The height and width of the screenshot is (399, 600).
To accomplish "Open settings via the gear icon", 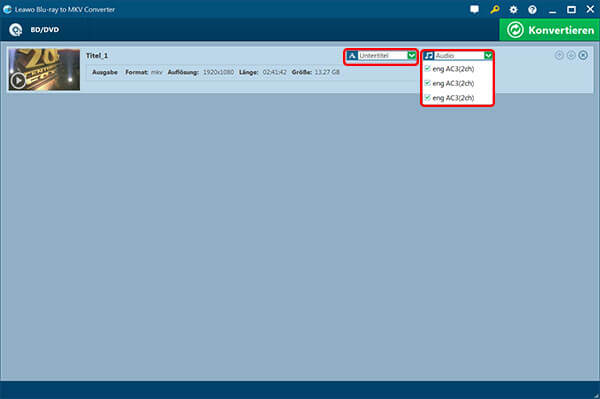I will click(x=514, y=10).
